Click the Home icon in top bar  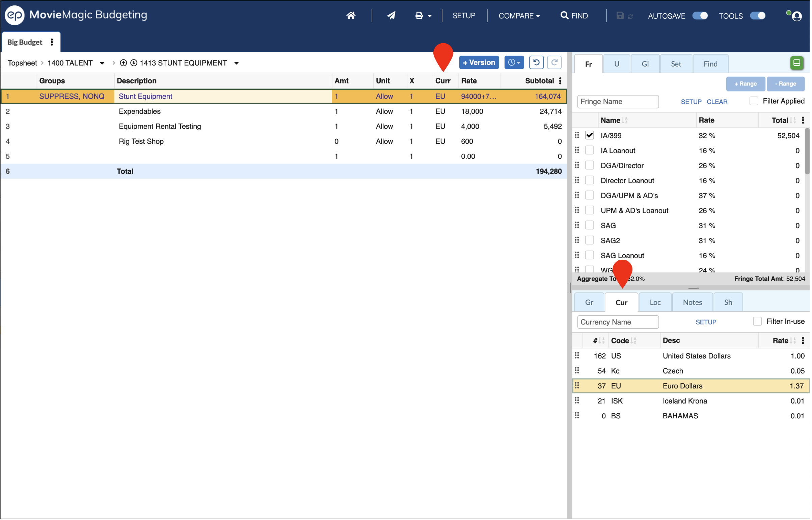[x=351, y=16]
